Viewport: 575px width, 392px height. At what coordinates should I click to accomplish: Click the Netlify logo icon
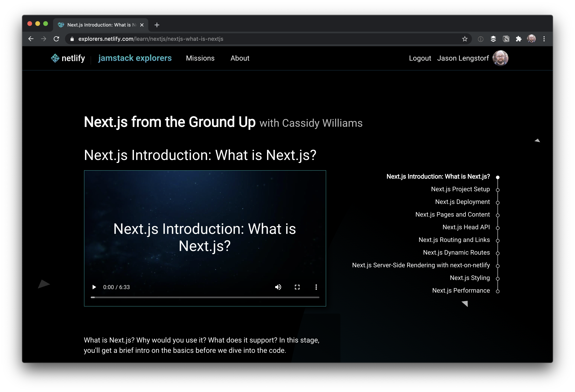[55, 58]
